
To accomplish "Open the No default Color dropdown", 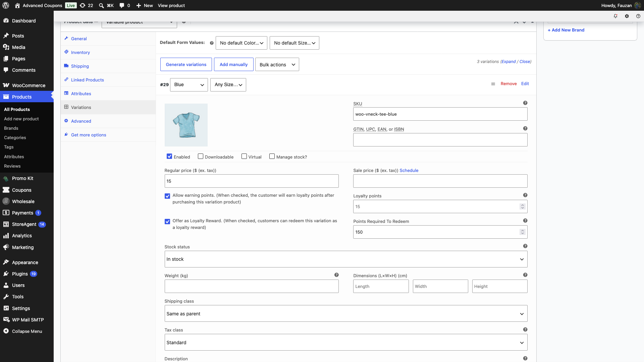I will 241,43.
